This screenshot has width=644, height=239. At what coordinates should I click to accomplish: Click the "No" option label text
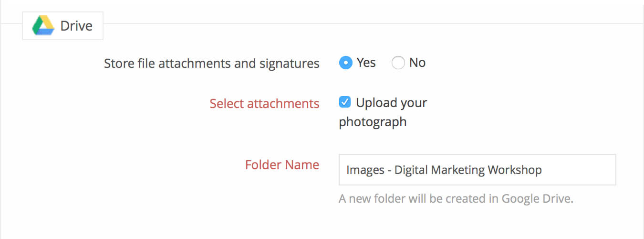(417, 63)
